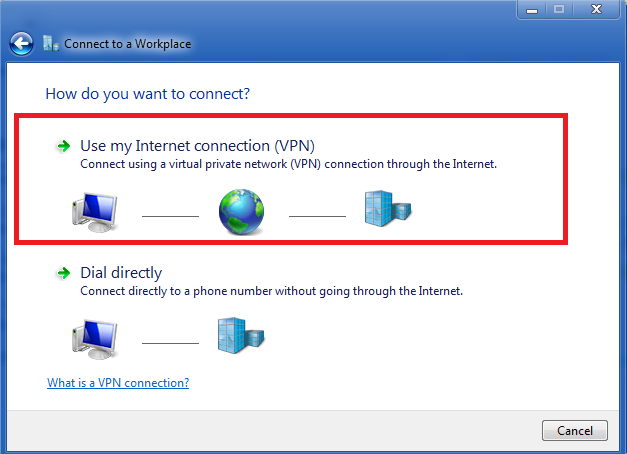The width and height of the screenshot is (627, 454).
Task: Click the globe icon in VPN diagram
Action: 241,212
